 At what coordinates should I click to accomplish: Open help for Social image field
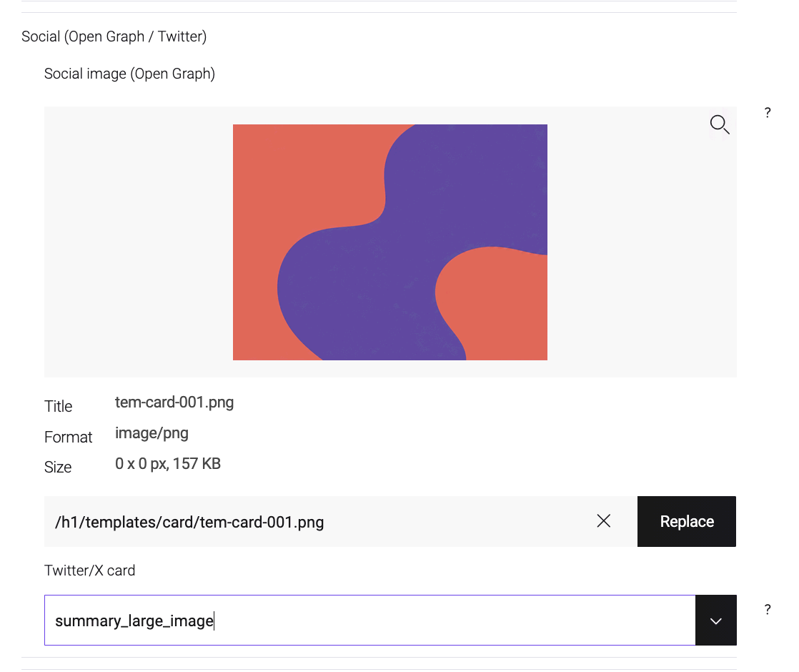(768, 113)
